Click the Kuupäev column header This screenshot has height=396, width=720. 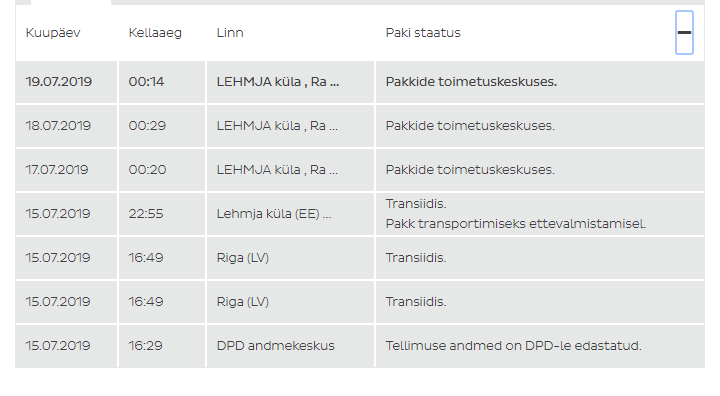53,33
